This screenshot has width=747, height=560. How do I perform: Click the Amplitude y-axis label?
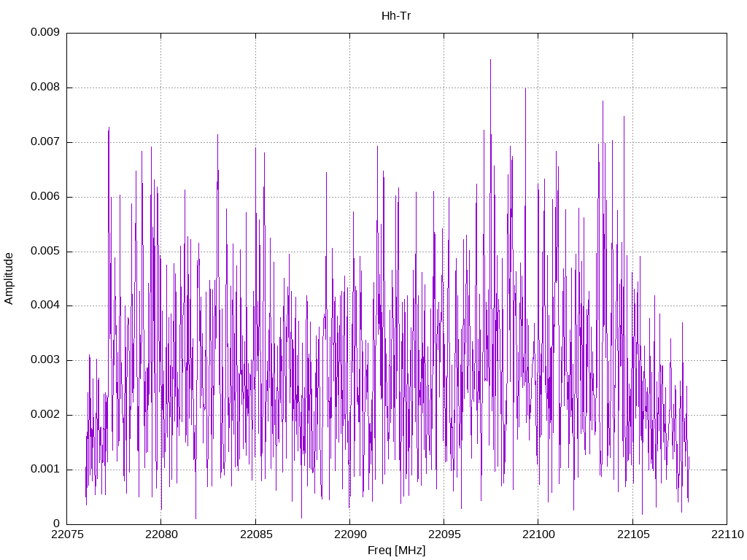[9, 279]
